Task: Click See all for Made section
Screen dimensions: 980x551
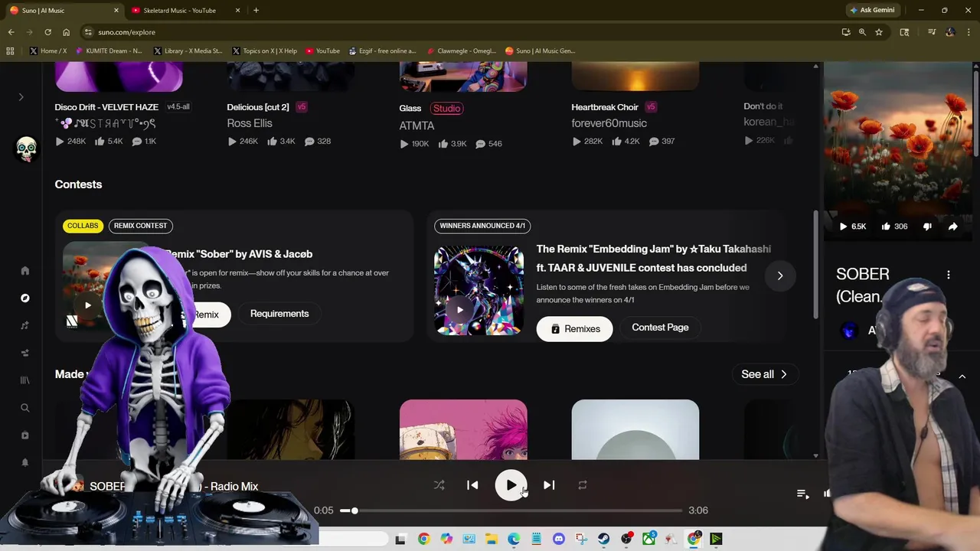Action: pos(764,374)
